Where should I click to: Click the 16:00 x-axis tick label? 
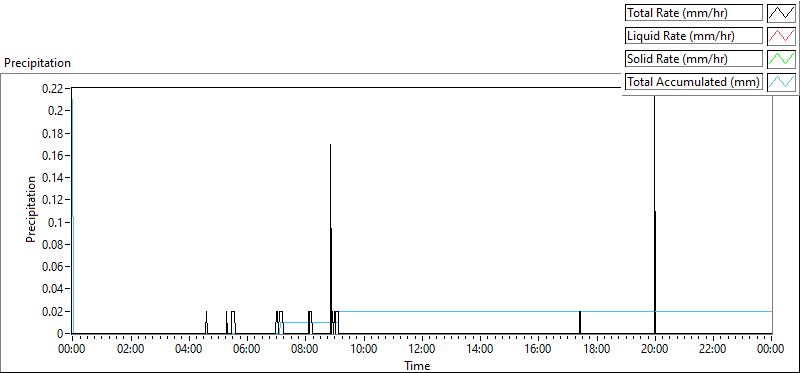(538, 350)
